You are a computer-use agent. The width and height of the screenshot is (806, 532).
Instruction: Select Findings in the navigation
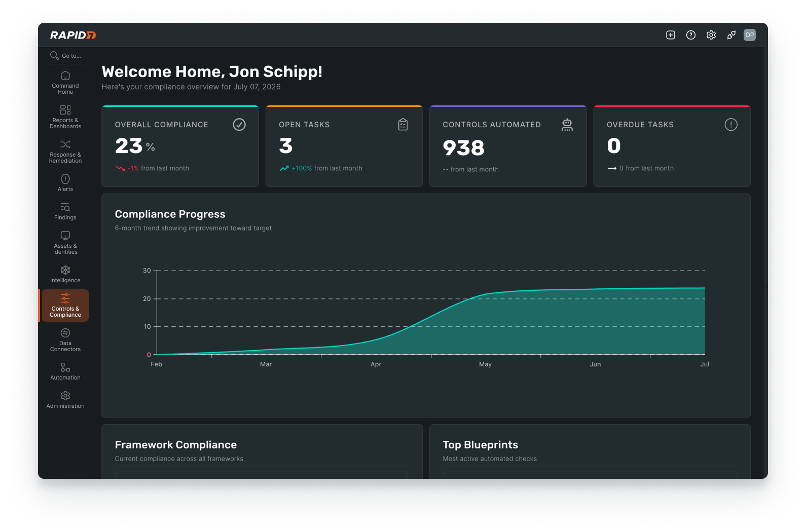tap(65, 211)
